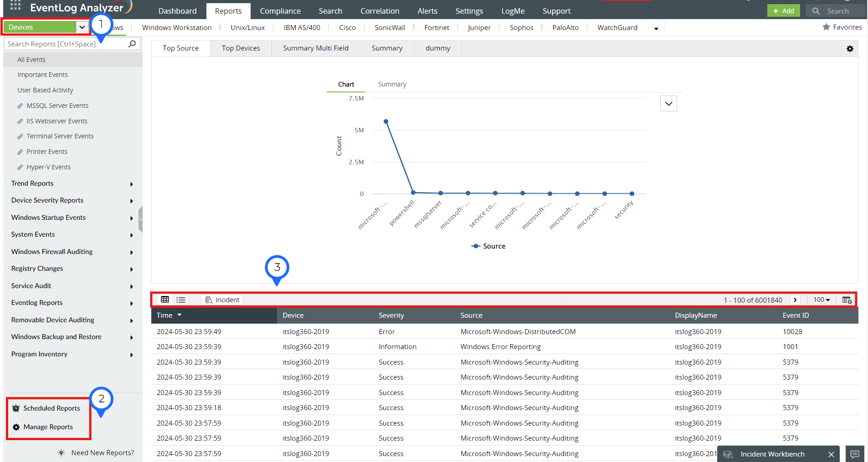The height and width of the screenshot is (462, 868).
Task: Click the powershell data point on chart
Action: [413, 193]
